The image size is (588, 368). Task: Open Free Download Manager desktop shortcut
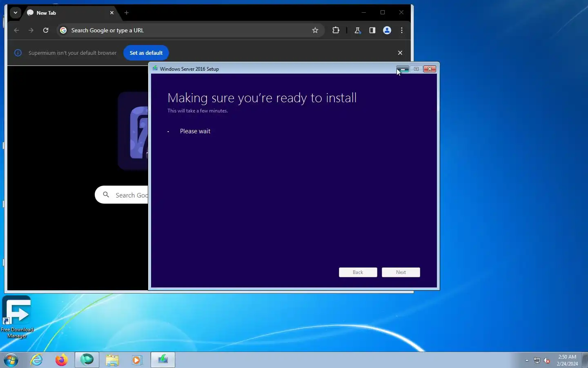coord(17,317)
